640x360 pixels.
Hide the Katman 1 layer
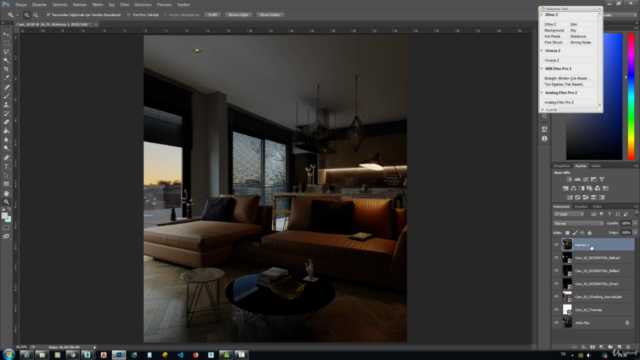coord(556,245)
